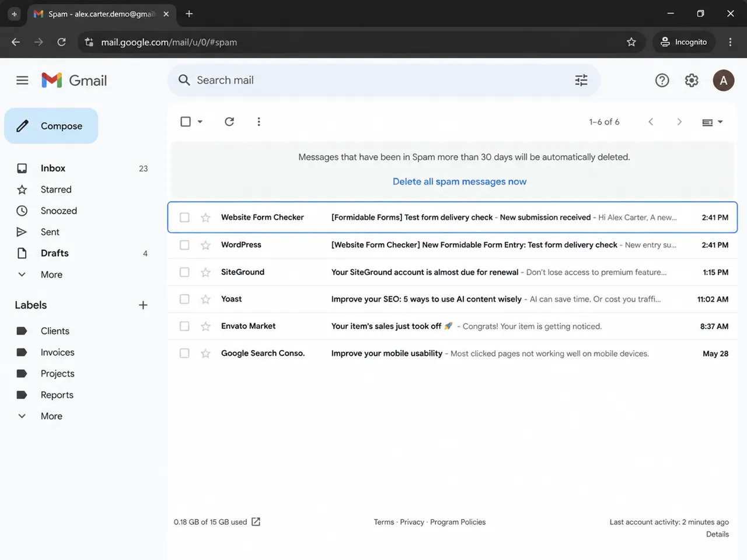Viewport: 747px width, 560px height.
Task: Select the Envato Market email checkbox
Action: (x=184, y=327)
